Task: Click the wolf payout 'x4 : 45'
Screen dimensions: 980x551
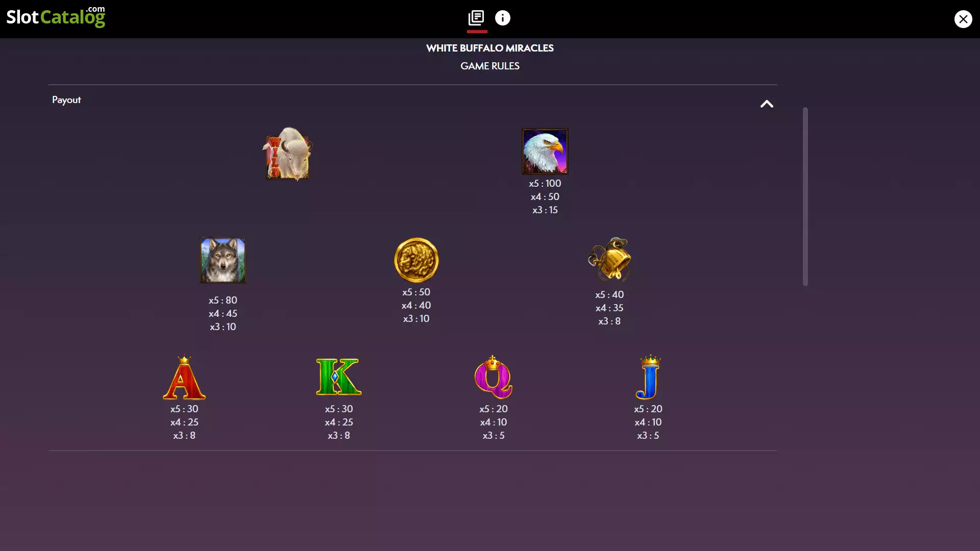Action: coord(223,314)
